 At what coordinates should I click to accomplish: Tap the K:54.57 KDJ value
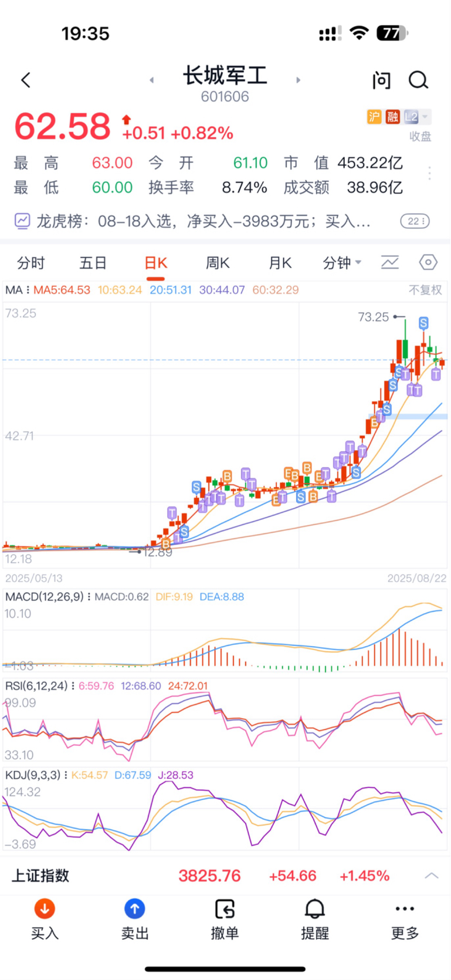tap(90, 775)
